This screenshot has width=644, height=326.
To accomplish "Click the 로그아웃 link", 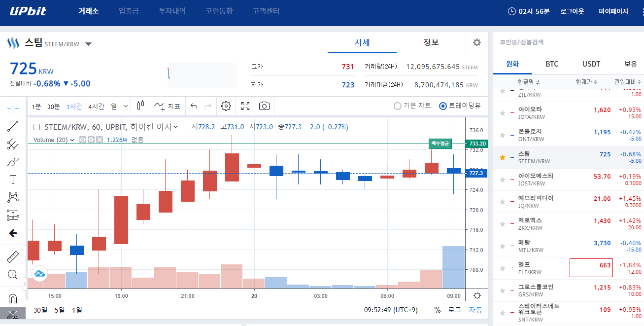I will [x=572, y=11].
